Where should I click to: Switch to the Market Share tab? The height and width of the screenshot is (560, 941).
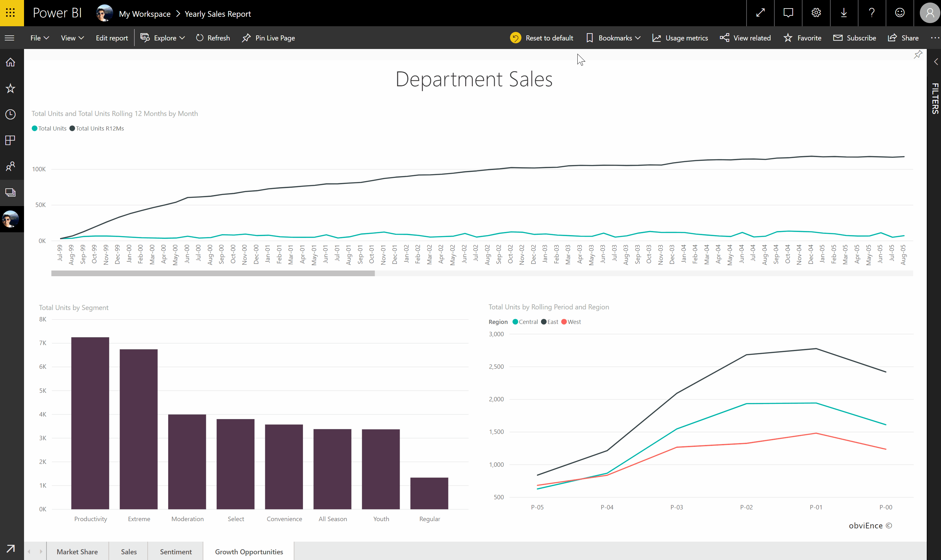pyautogui.click(x=77, y=551)
